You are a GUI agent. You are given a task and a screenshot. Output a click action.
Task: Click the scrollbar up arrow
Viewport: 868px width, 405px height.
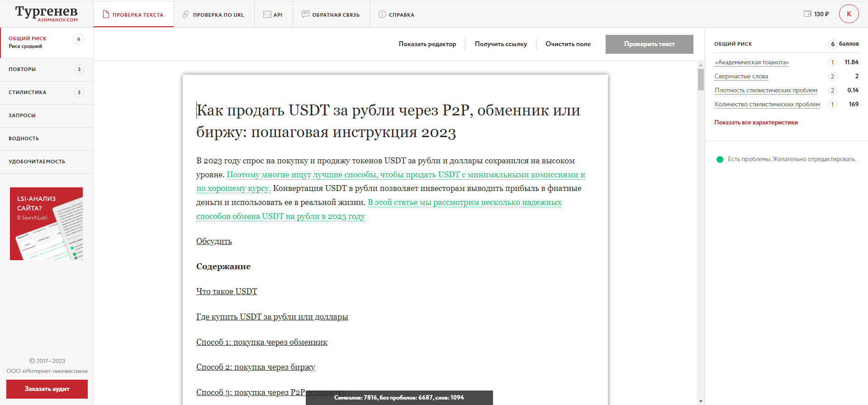click(701, 65)
